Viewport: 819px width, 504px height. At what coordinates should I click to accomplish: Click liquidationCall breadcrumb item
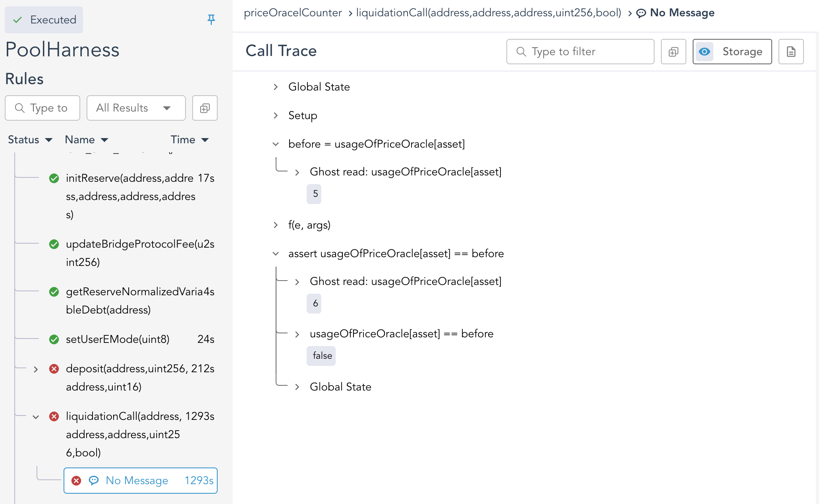click(489, 13)
